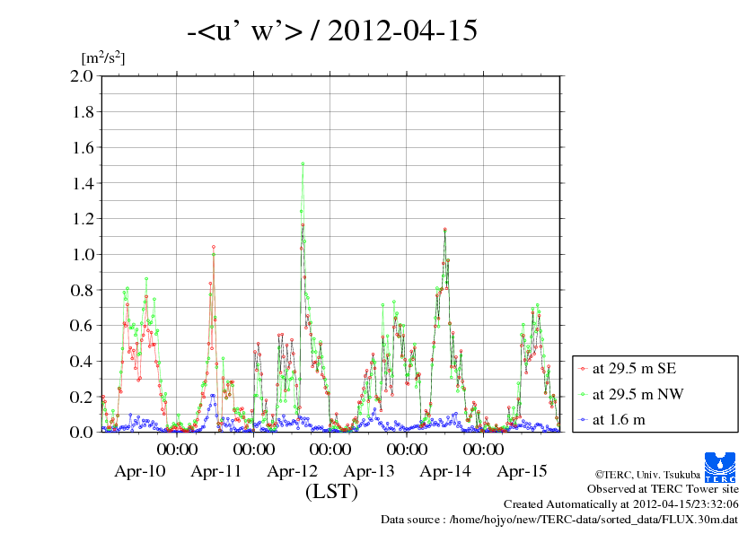Click the y-axis value 0.2
The height and width of the screenshot is (534, 756).
click(82, 397)
